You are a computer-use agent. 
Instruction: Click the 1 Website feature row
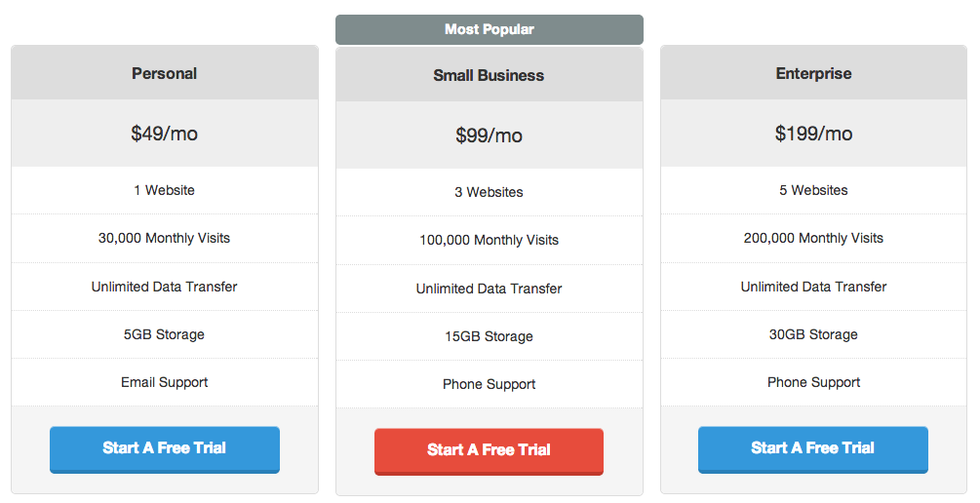(x=164, y=190)
